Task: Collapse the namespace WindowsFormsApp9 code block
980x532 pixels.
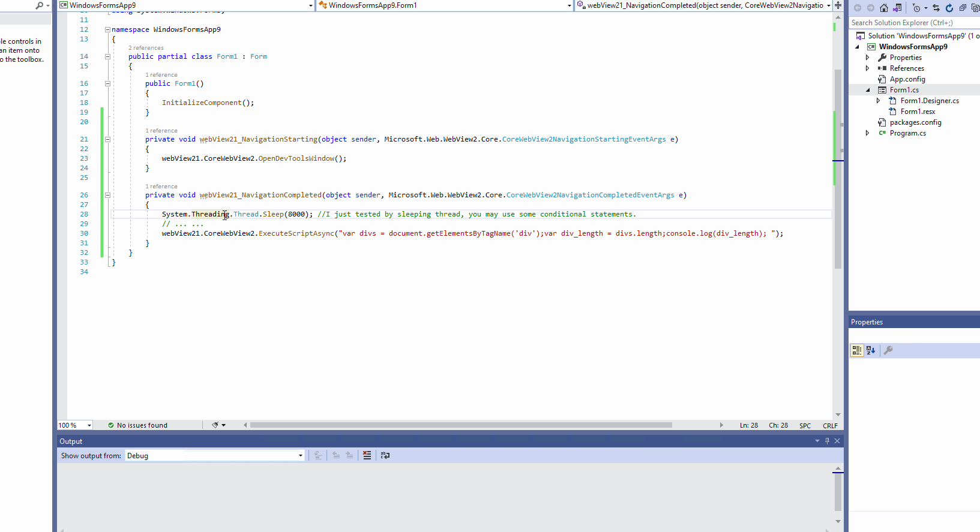Action: (x=107, y=29)
